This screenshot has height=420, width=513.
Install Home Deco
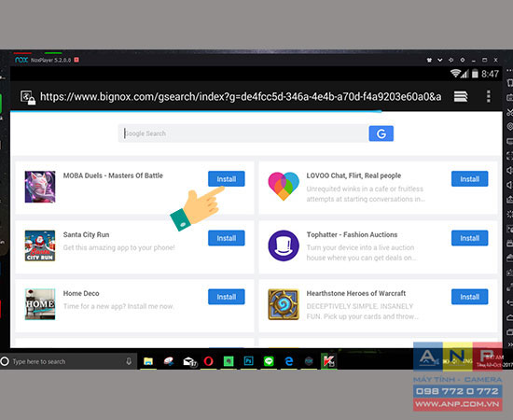click(x=227, y=297)
